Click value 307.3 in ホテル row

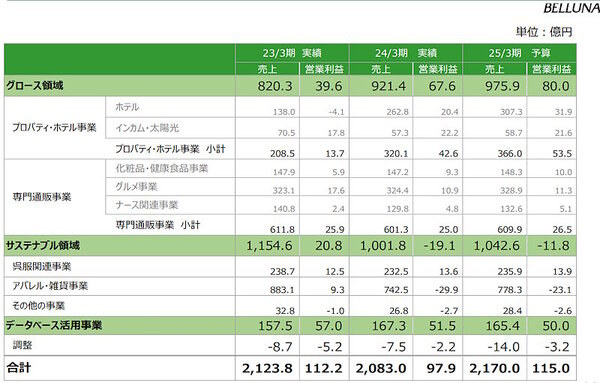pos(511,112)
